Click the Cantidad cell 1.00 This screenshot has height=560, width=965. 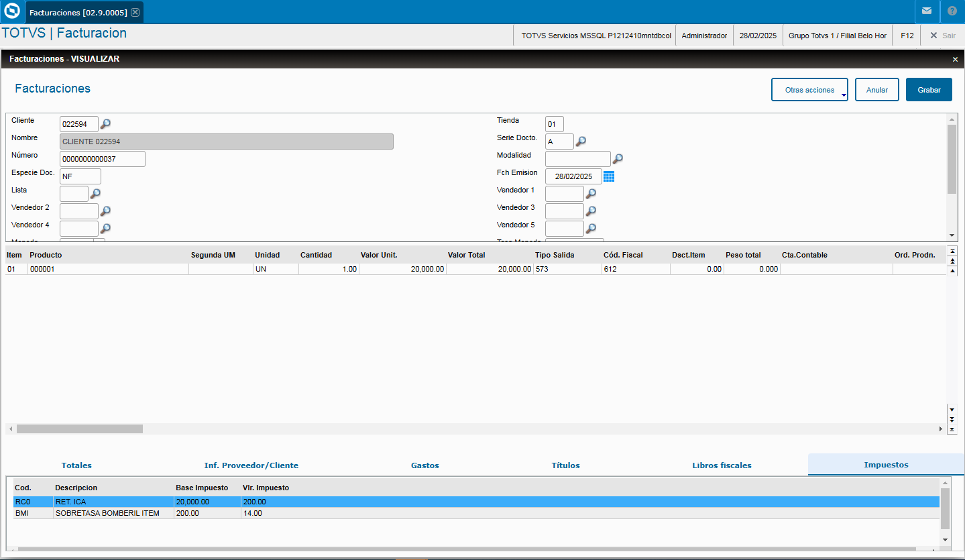[329, 269]
